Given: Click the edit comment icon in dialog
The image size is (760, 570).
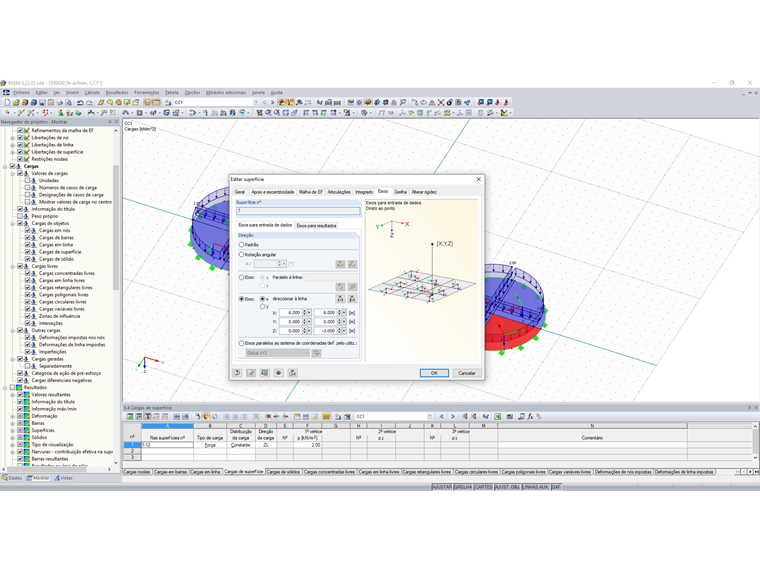Looking at the screenshot, I should [x=251, y=373].
